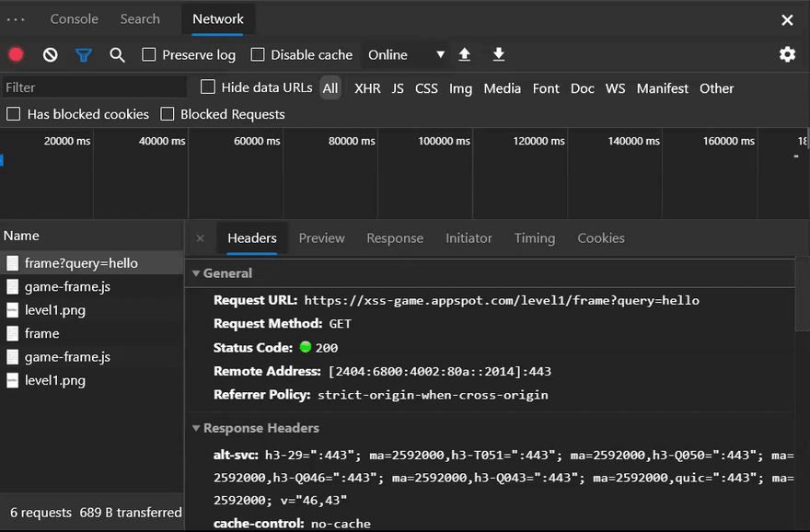Click the 100000 ms timeline marker
Screen dimensions: 810x532
coord(444,141)
